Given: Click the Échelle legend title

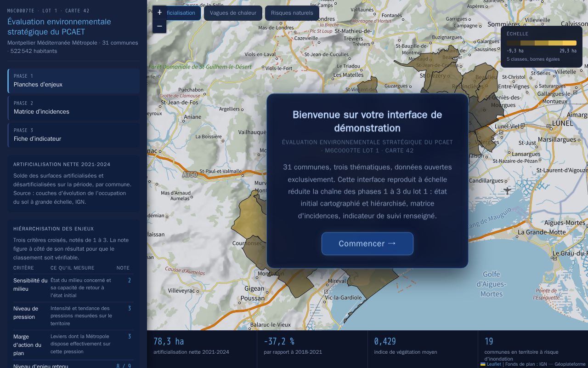Looking at the screenshot, I should [517, 34].
